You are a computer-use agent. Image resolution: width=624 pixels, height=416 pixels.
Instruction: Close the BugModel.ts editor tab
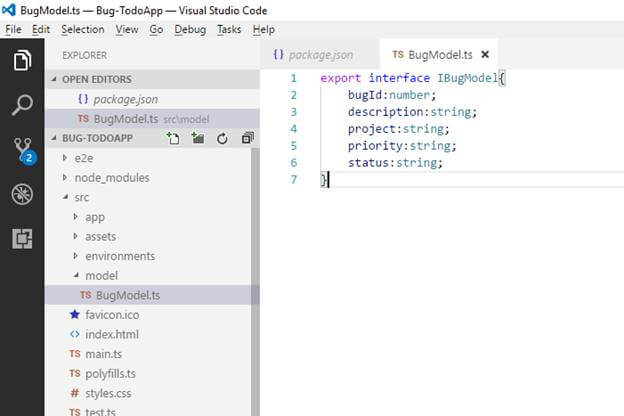(x=485, y=55)
